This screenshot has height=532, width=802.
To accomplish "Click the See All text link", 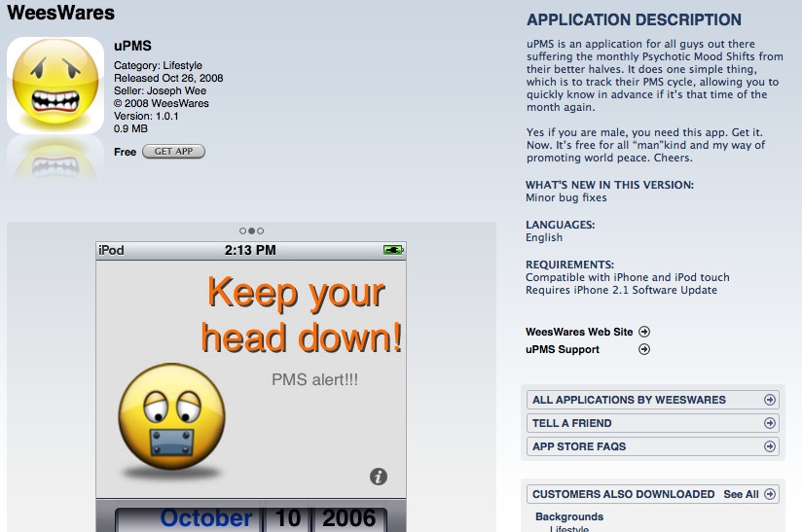I will (741, 494).
